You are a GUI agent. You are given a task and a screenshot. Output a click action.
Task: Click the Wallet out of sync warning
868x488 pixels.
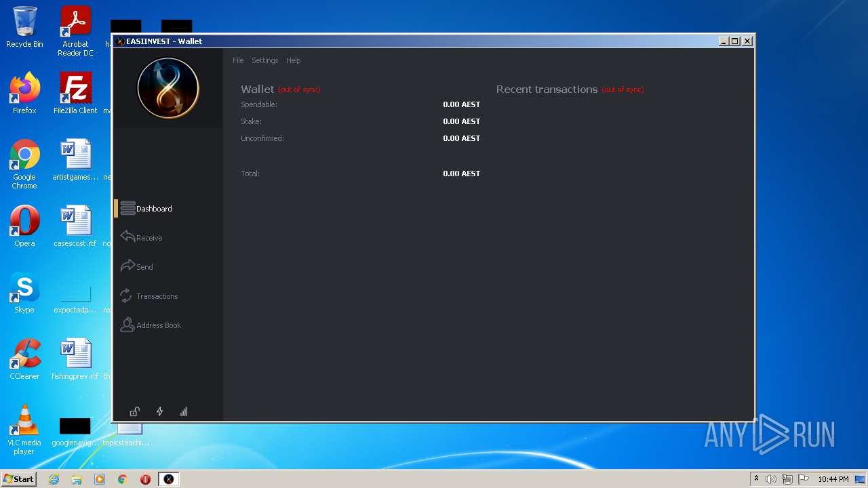[299, 89]
